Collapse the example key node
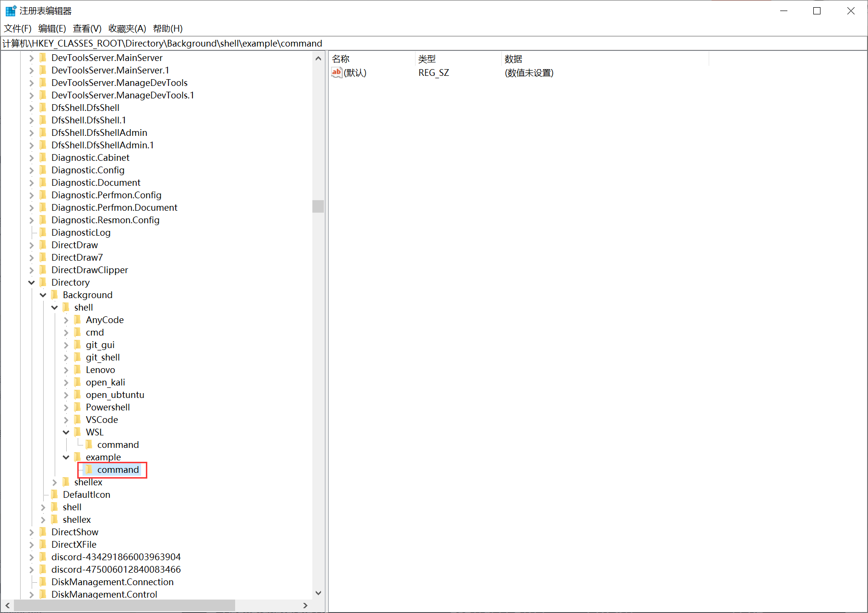This screenshot has height=613, width=868. pos(66,457)
